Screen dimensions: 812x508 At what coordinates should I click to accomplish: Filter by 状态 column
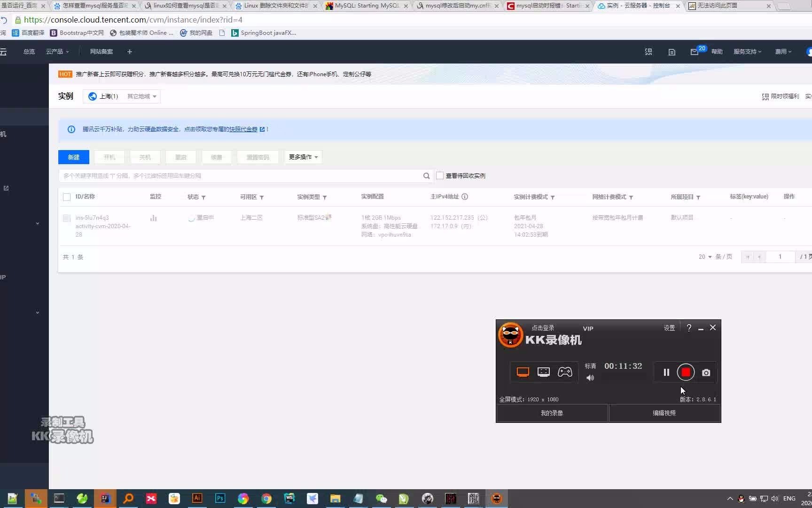pyautogui.click(x=203, y=198)
